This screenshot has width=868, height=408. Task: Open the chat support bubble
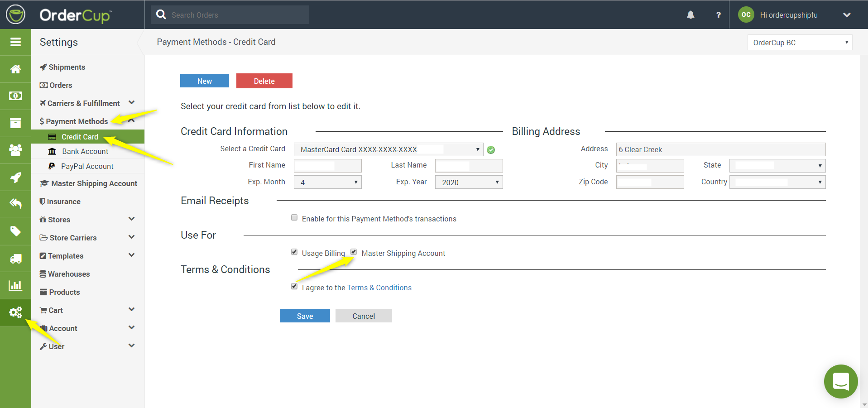tap(841, 381)
